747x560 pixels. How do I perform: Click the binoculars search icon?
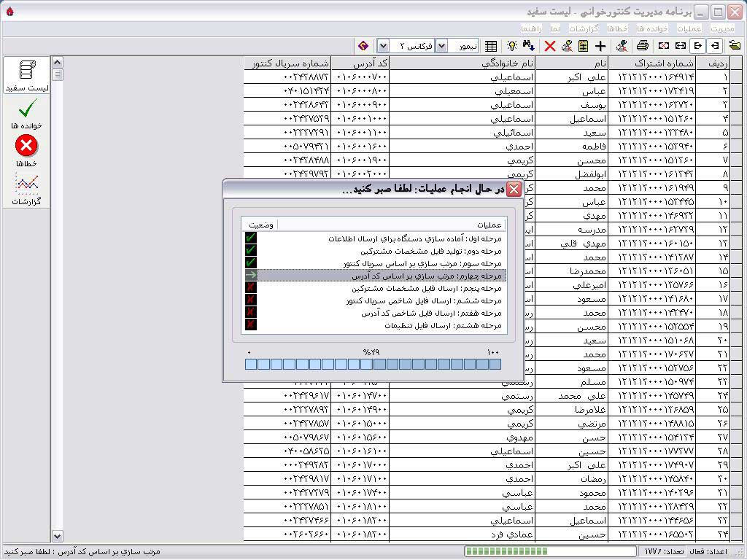[529, 46]
